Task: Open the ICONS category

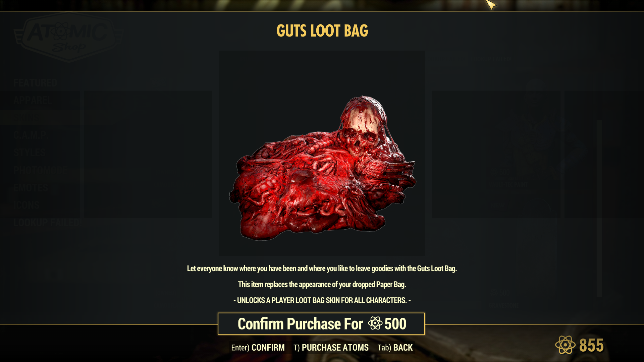Action: (26, 205)
